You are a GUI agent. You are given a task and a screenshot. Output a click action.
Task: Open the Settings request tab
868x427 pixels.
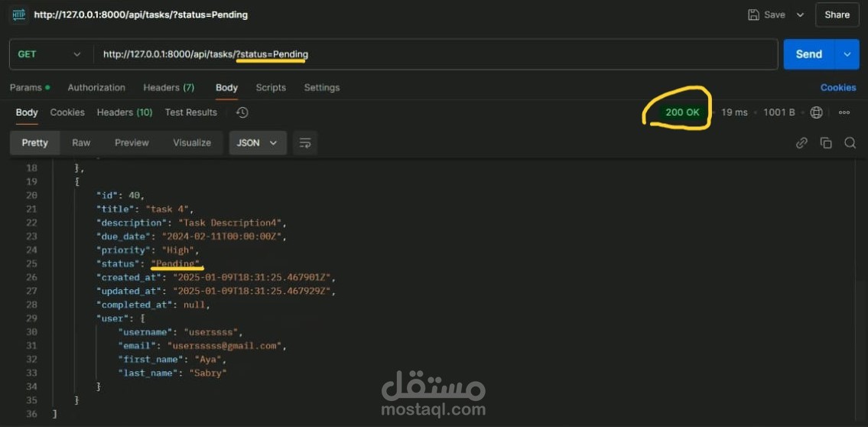pyautogui.click(x=322, y=87)
